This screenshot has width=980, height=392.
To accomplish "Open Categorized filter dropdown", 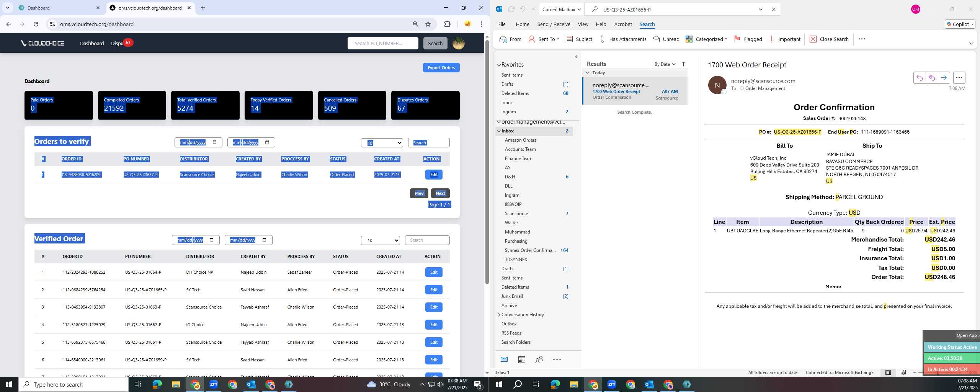I will [706, 39].
